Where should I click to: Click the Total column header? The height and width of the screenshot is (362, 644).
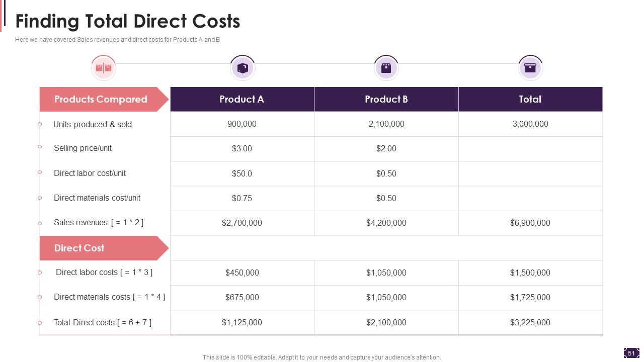pos(530,99)
